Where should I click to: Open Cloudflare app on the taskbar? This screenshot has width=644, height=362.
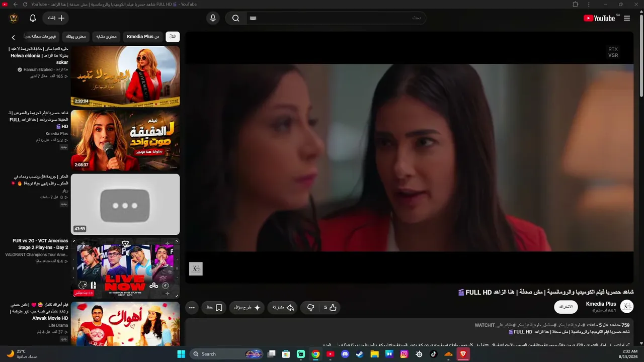coord(448,354)
